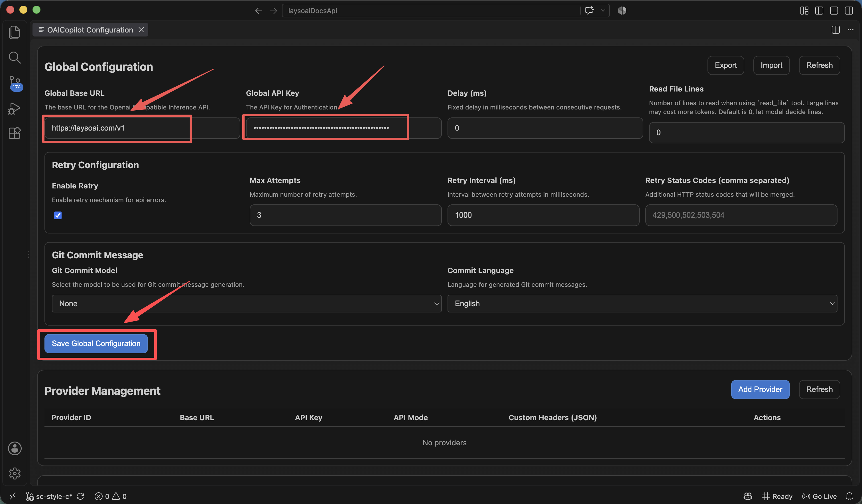Open the Commit Language dropdown
This screenshot has height=504, width=862.
[642, 304]
